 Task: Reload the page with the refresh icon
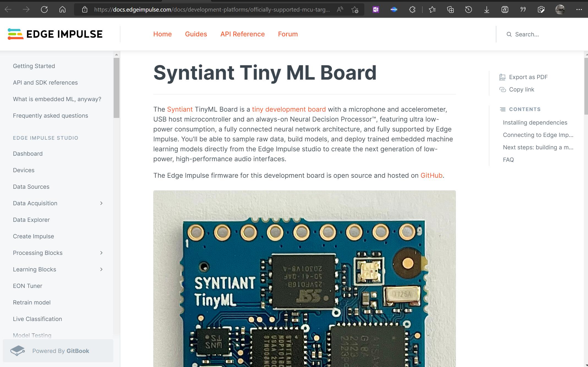[44, 10]
